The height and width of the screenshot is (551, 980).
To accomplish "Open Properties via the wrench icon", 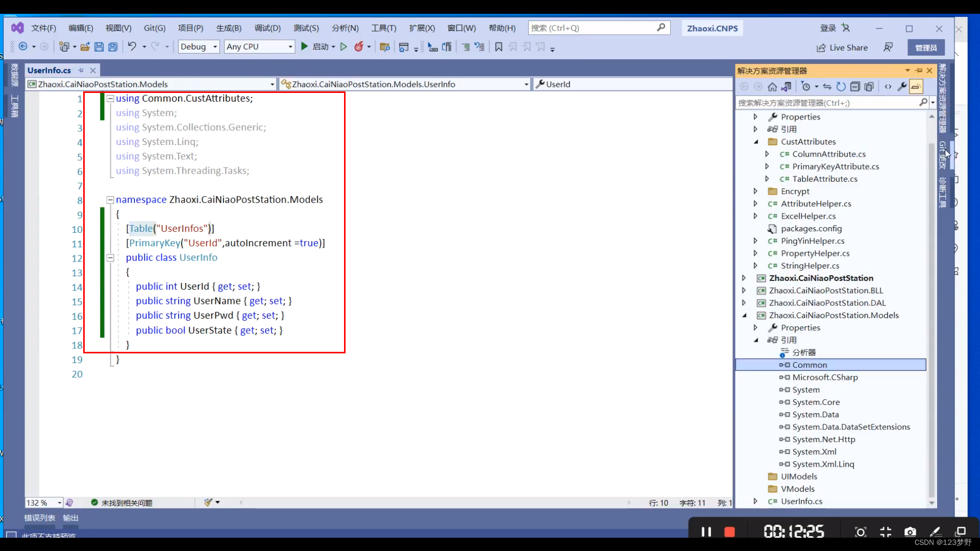I will 902,87.
